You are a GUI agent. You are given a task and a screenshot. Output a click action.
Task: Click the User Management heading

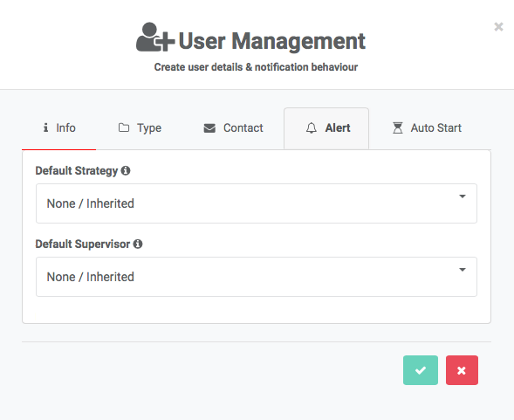(x=271, y=41)
